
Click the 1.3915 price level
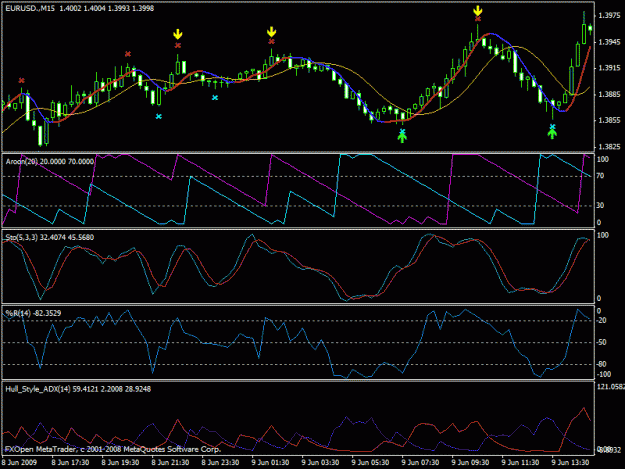(609, 68)
